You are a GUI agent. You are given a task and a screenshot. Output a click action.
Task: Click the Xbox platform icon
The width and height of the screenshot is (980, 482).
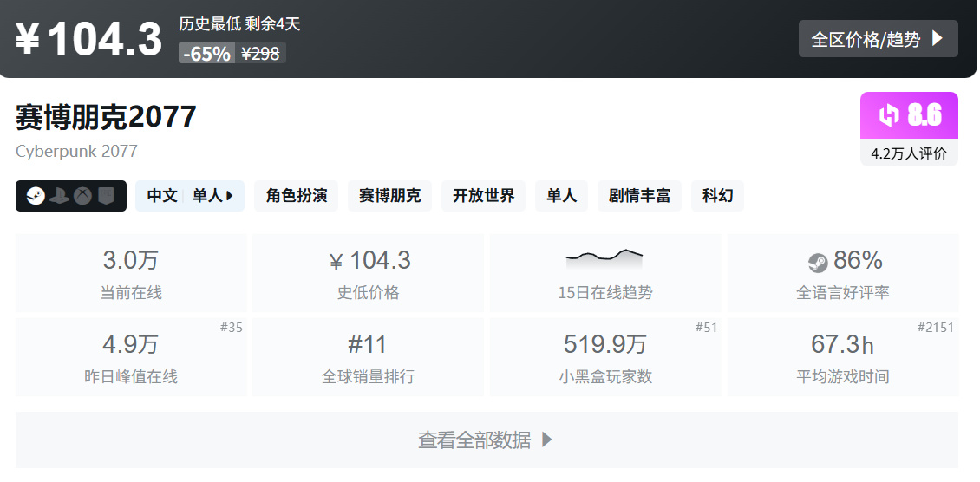click(82, 196)
